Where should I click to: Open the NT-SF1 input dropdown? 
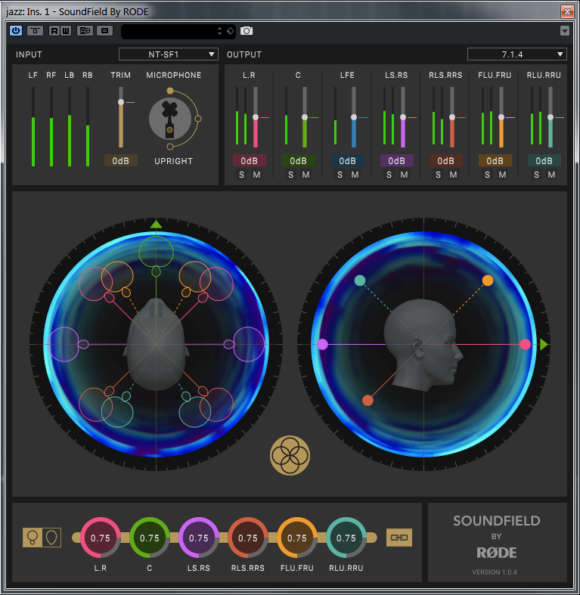(168, 54)
